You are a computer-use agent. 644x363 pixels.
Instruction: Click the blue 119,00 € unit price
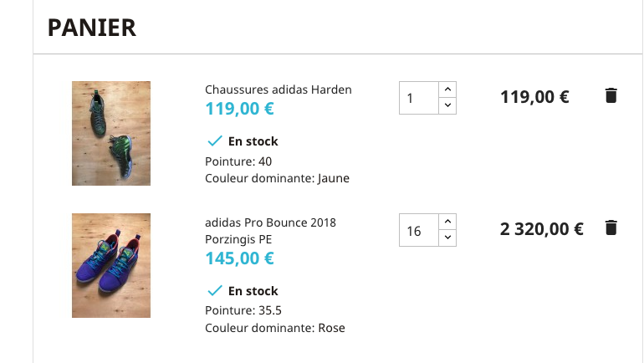(239, 109)
